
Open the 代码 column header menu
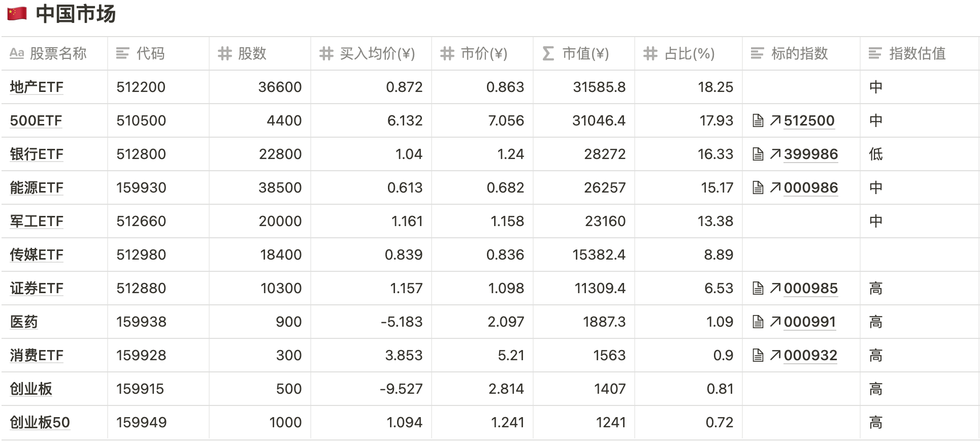(x=150, y=53)
